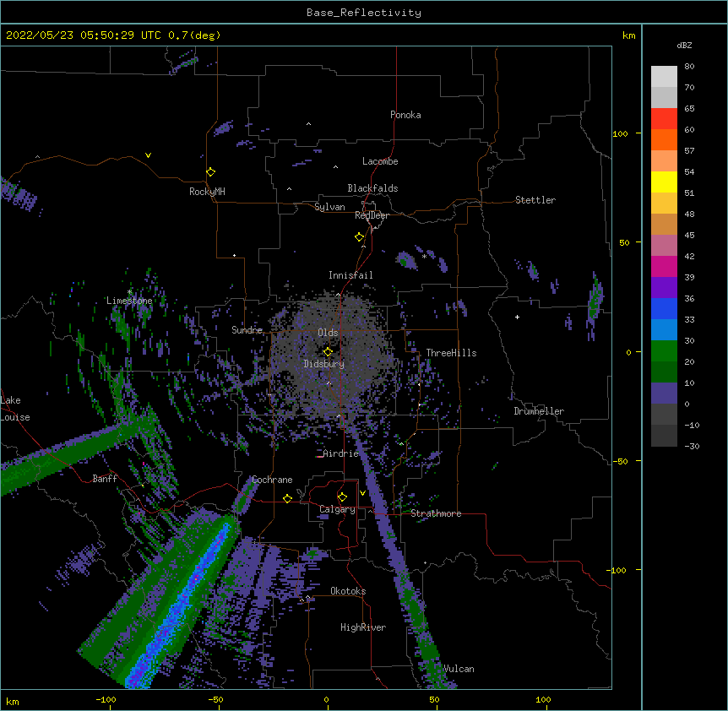Click the RockyMH label

point(207,192)
